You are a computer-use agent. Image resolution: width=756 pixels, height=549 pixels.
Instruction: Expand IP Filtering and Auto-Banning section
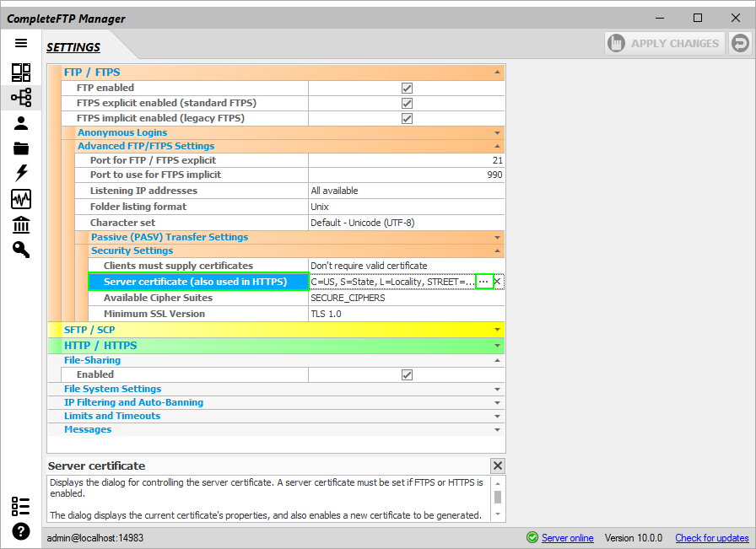[x=497, y=403]
